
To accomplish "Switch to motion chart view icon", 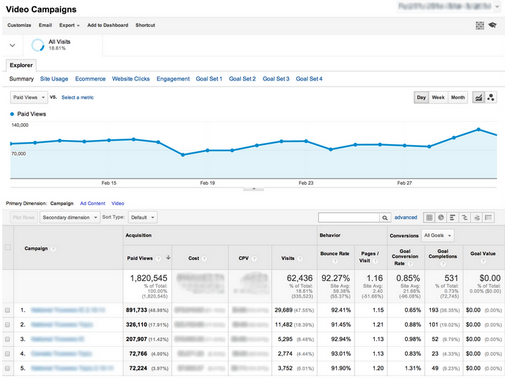I will (491, 97).
